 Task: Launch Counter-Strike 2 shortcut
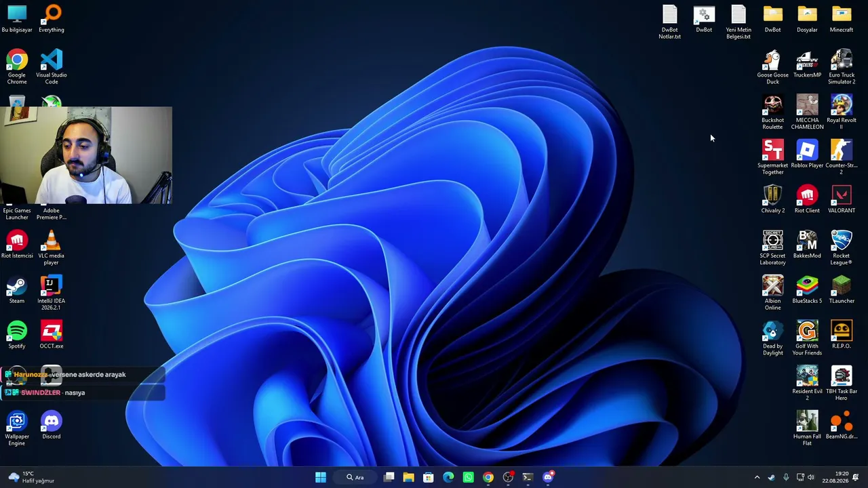point(842,157)
